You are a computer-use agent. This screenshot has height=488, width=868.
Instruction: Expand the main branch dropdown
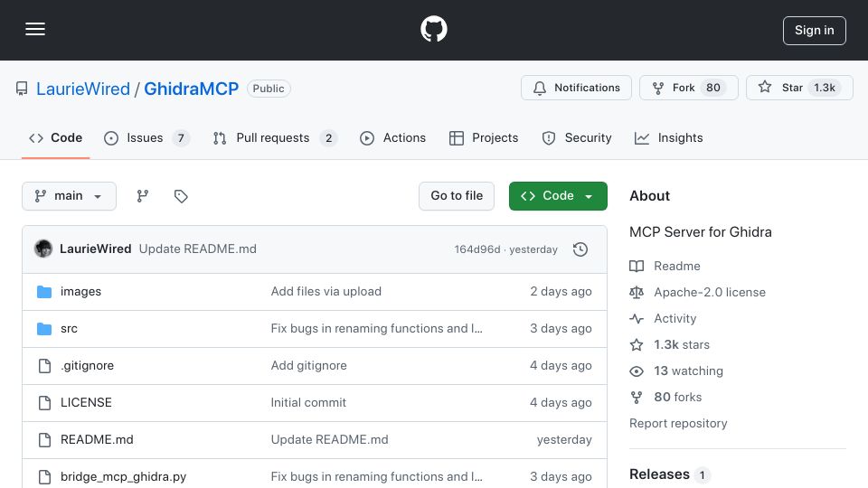70,196
